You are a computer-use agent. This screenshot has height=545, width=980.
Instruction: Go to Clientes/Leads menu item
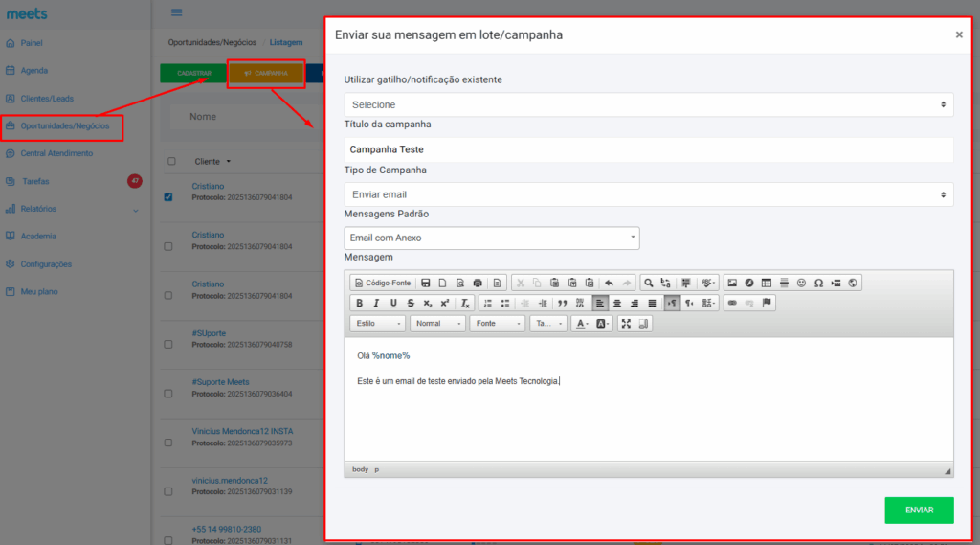(47, 98)
